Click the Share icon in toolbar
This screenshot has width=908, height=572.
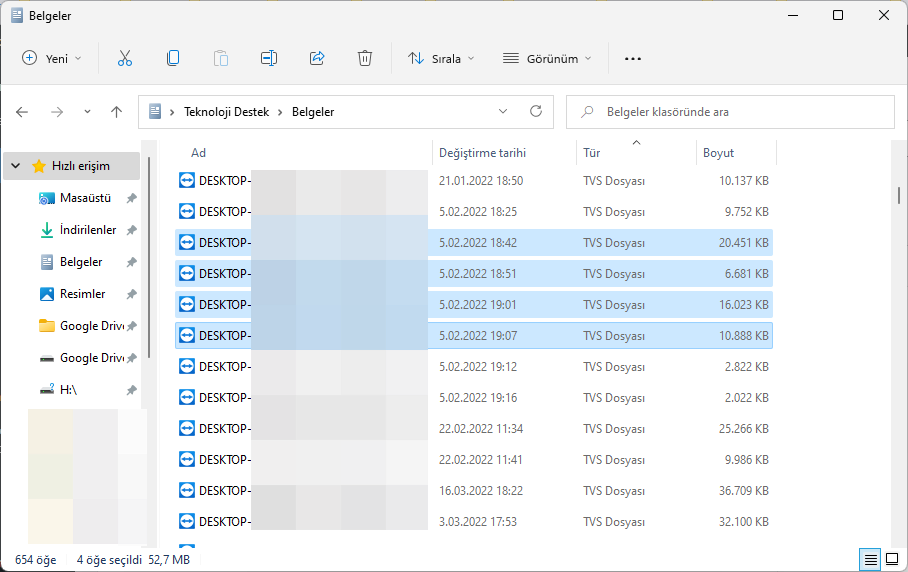317,58
